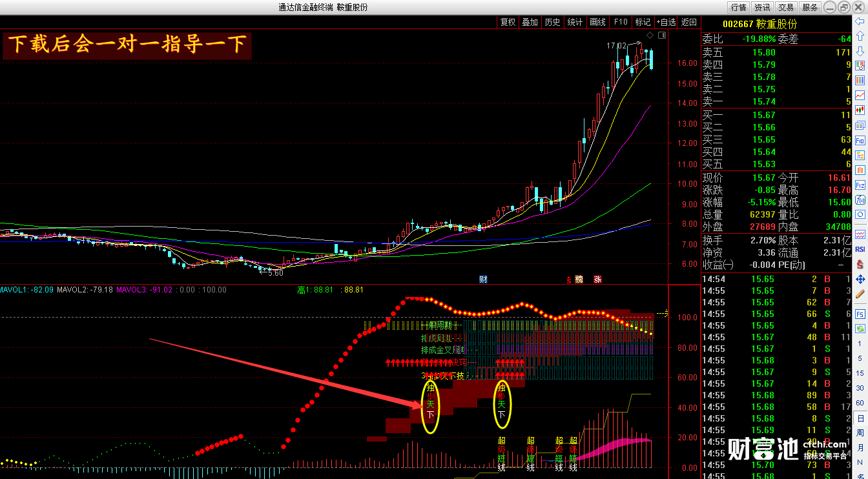Viewport: 868px width, 479px height.
Task: Open the F10 company info icon
Action: click(x=860, y=140)
